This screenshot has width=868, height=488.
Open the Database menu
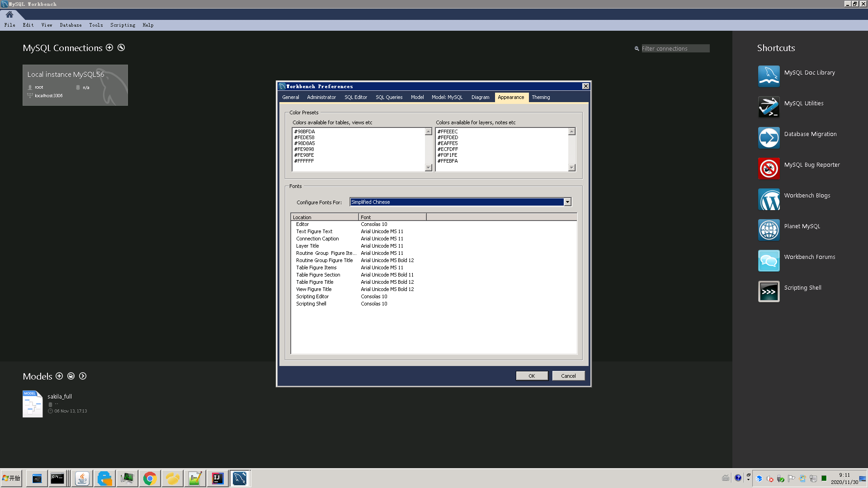(71, 25)
